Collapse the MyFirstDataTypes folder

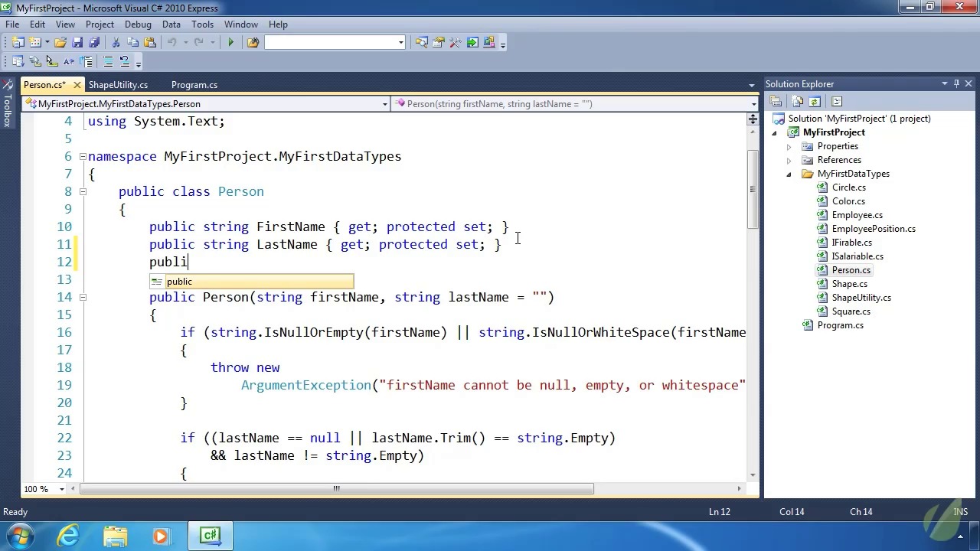click(x=789, y=174)
